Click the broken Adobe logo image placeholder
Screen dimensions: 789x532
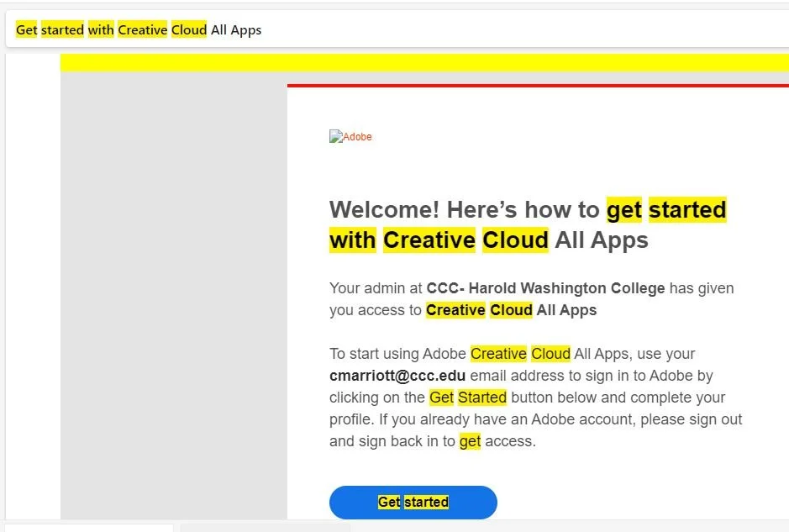point(350,136)
